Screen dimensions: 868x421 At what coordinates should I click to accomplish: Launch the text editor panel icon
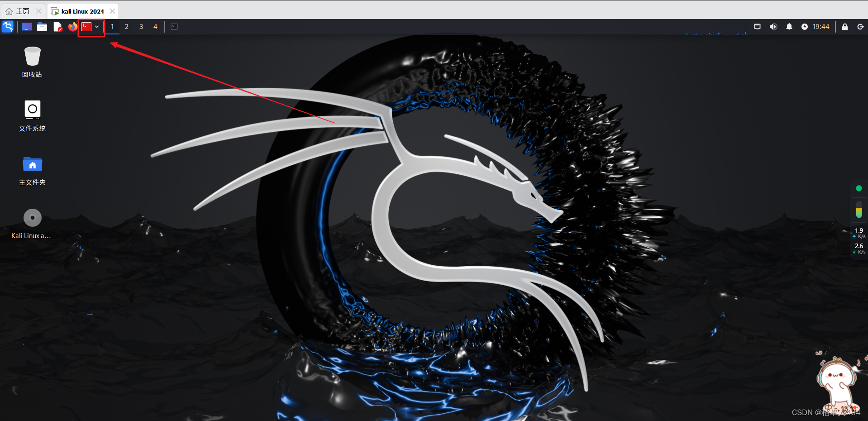(x=57, y=27)
